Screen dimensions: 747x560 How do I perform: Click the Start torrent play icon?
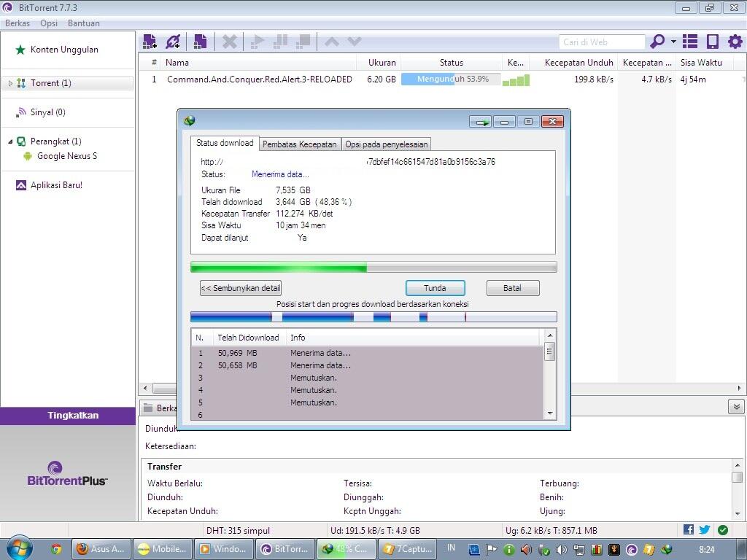coord(258,42)
